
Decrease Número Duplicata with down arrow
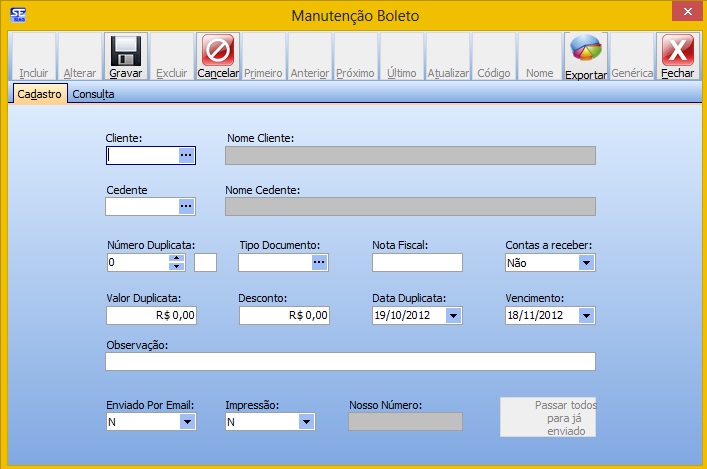(176, 266)
